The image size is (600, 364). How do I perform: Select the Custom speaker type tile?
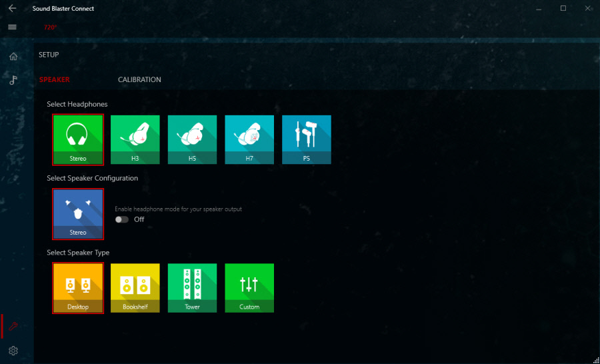[249, 287]
